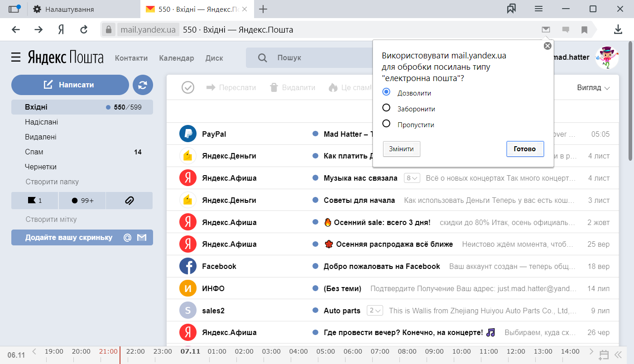Click the Facebook sender avatar
The image size is (634, 364).
(x=188, y=266)
